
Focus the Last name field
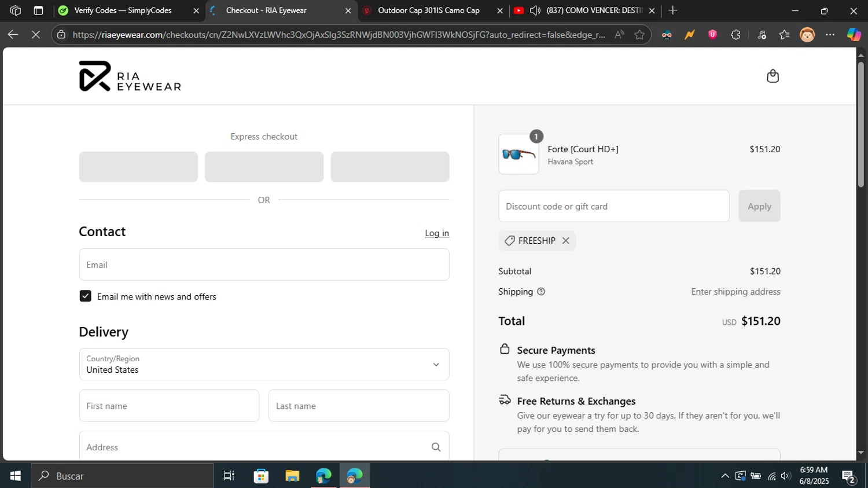click(x=359, y=406)
